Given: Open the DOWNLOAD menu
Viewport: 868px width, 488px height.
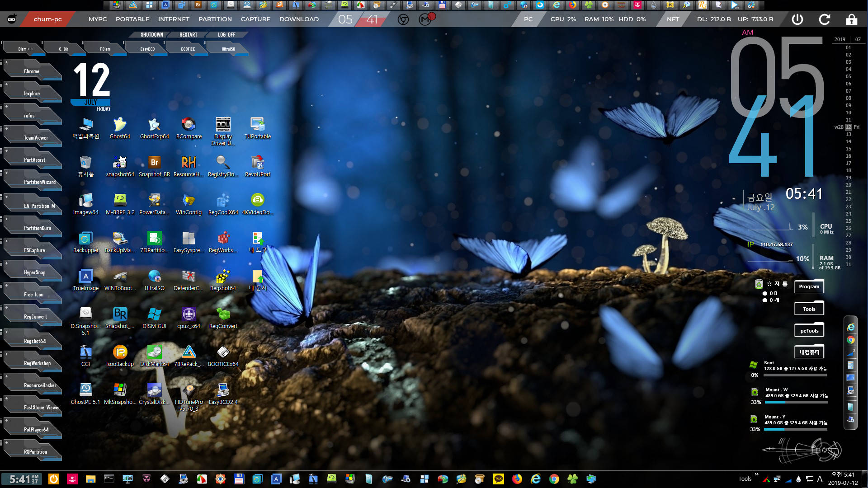Looking at the screenshot, I should coord(299,19).
